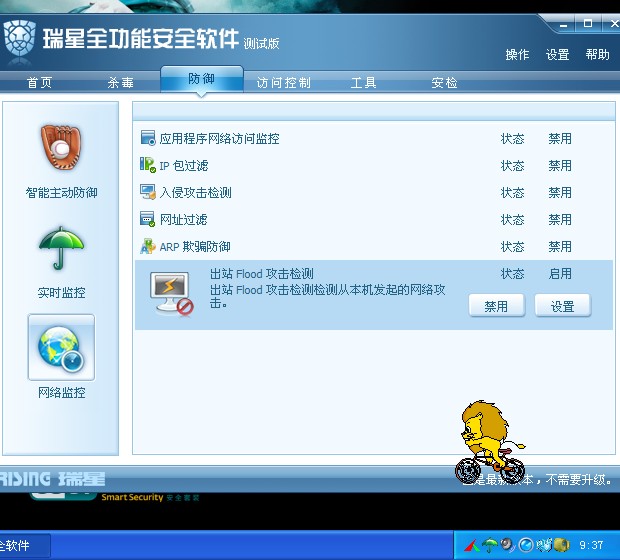Open the 安检 tab
Screen dimensions: 620x560
tap(444, 83)
